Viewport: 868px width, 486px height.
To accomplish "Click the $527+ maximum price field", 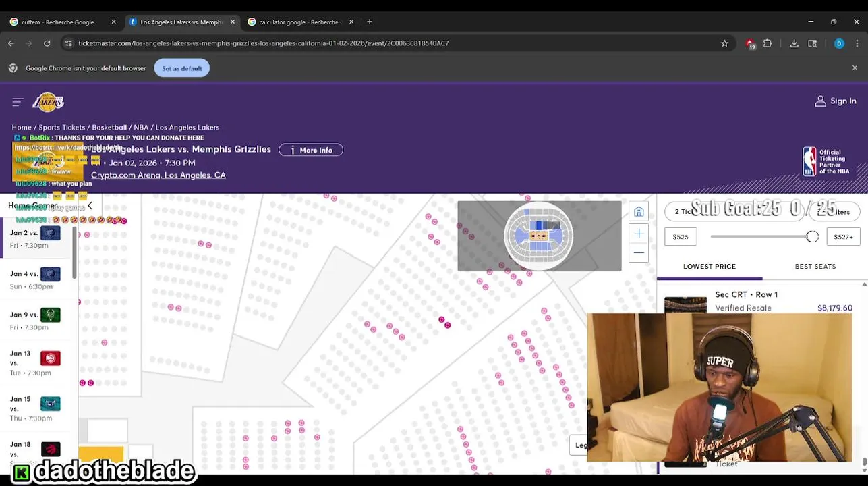I will pos(844,237).
